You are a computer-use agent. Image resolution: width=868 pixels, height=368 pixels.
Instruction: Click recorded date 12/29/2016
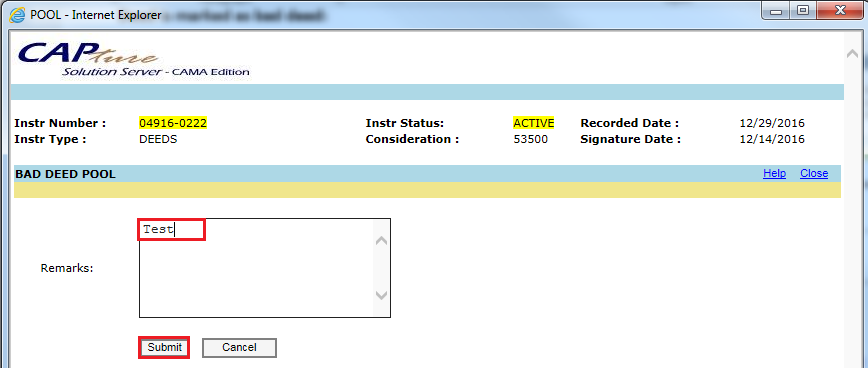tap(772, 123)
